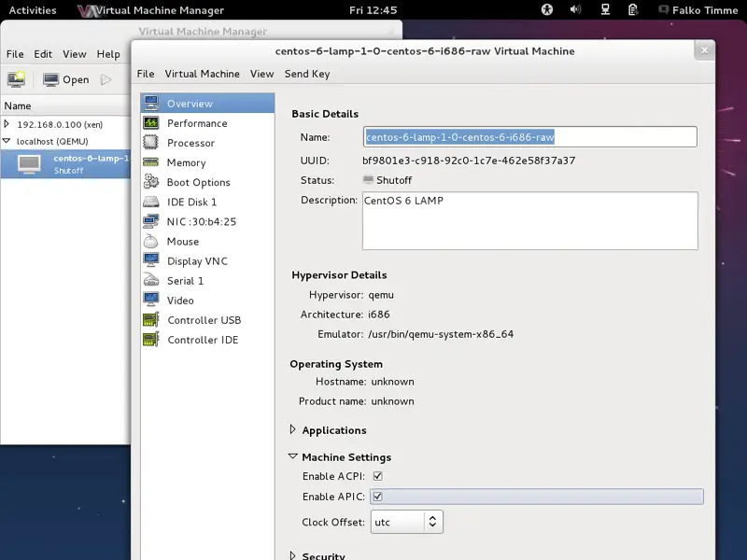Click the run VM play arrow icon
The image size is (747, 560).
pos(106,79)
